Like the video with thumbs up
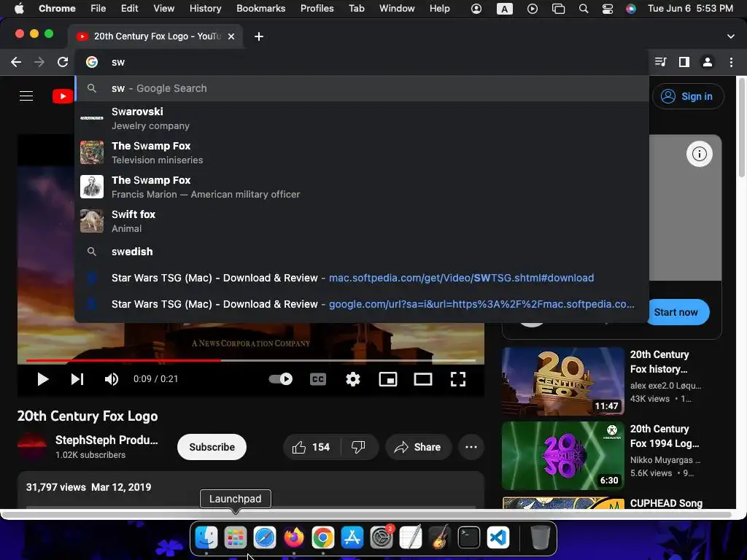747x560 pixels. [x=311, y=447]
